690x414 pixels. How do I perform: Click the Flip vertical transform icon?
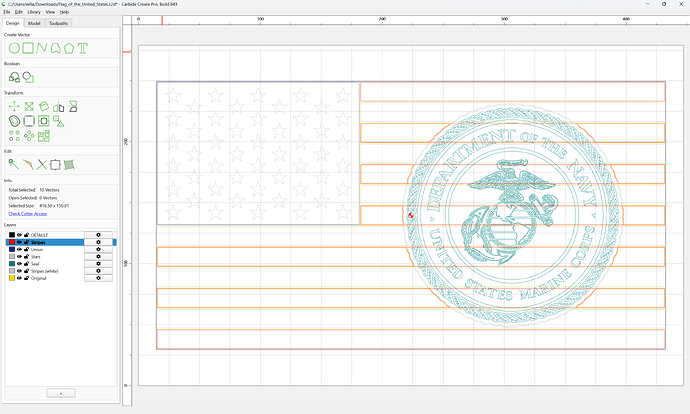(73, 106)
